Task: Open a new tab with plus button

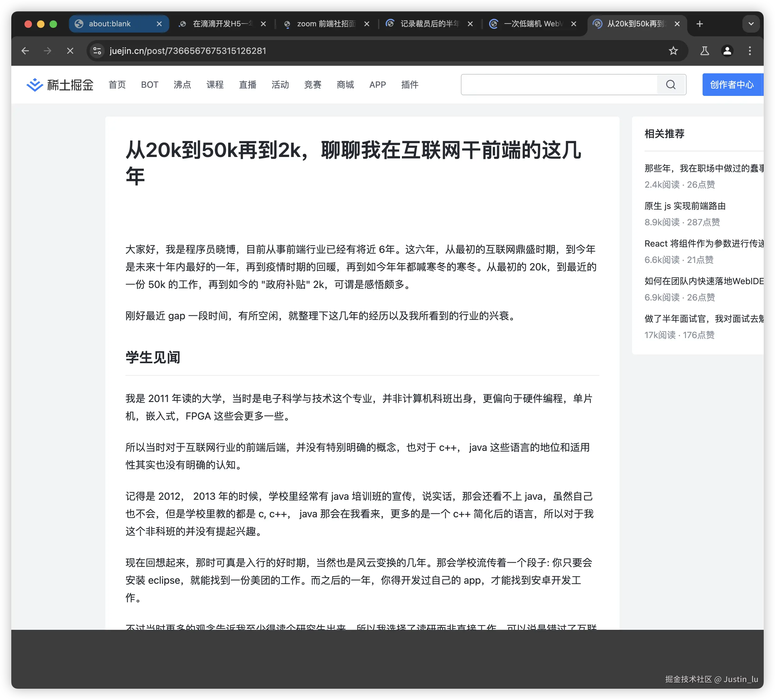Action: pyautogui.click(x=700, y=24)
